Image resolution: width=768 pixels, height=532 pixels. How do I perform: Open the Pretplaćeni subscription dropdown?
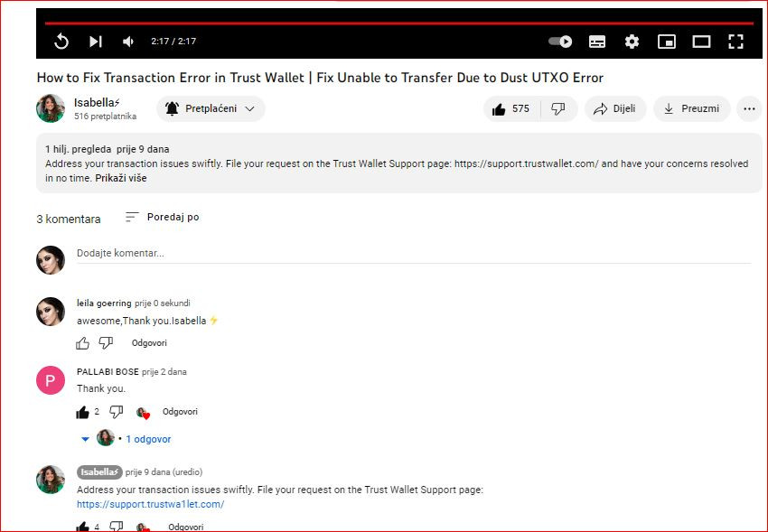click(211, 108)
